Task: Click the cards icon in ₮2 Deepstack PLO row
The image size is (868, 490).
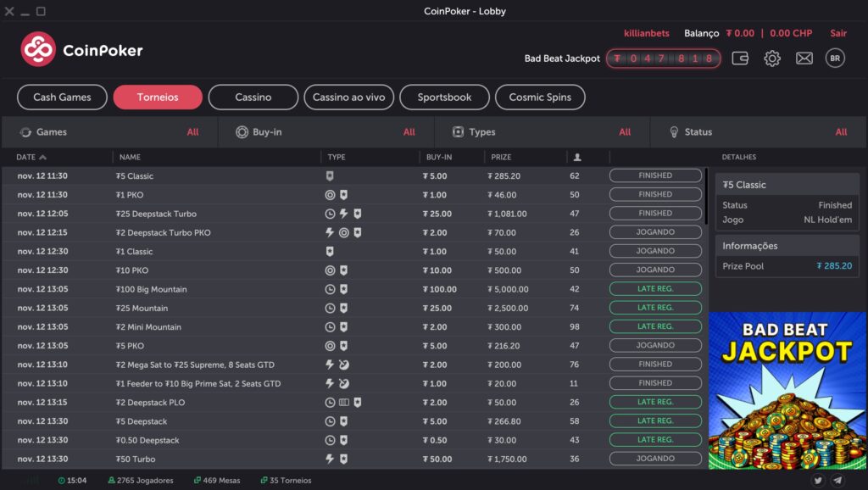Action: point(344,403)
